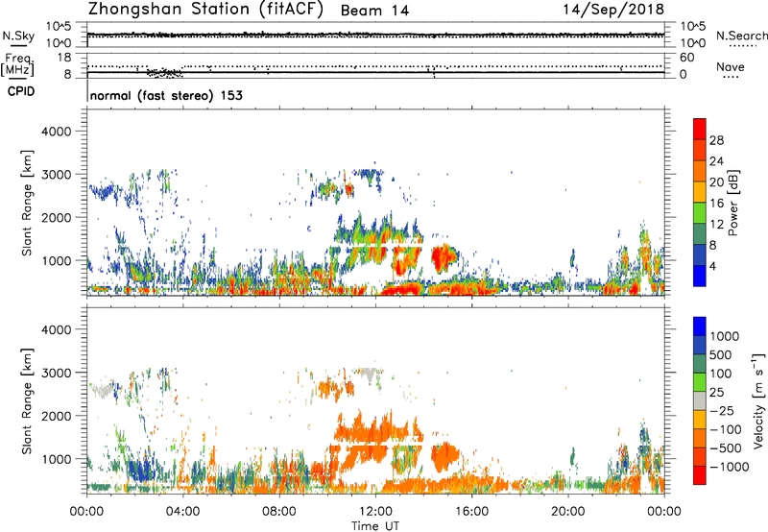Click the Power [dB] colorbar label
The image size is (768, 532).
tap(732, 203)
